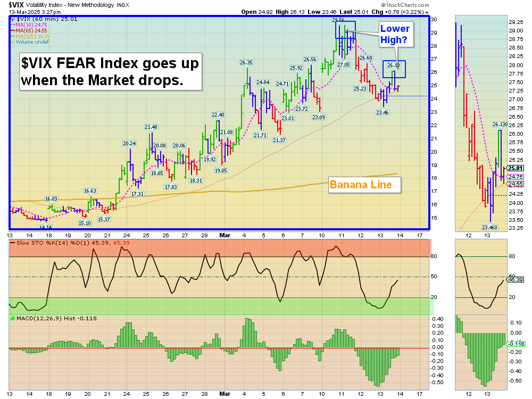Viewport: 532px width, 399px height.
Task: Click the 26.56 price label
Action: click(x=310, y=60)
